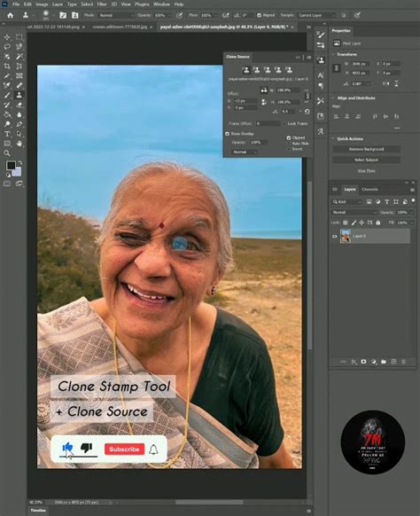This screenshot has width=420, height=516.
Task: Click the background color swatch
Action: [x=17, y=172]
